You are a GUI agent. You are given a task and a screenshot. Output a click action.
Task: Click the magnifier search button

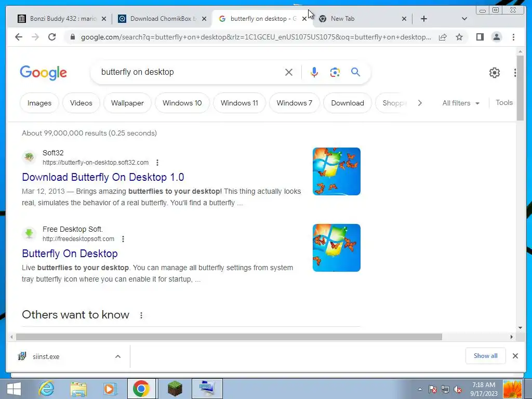coord(355,72)
